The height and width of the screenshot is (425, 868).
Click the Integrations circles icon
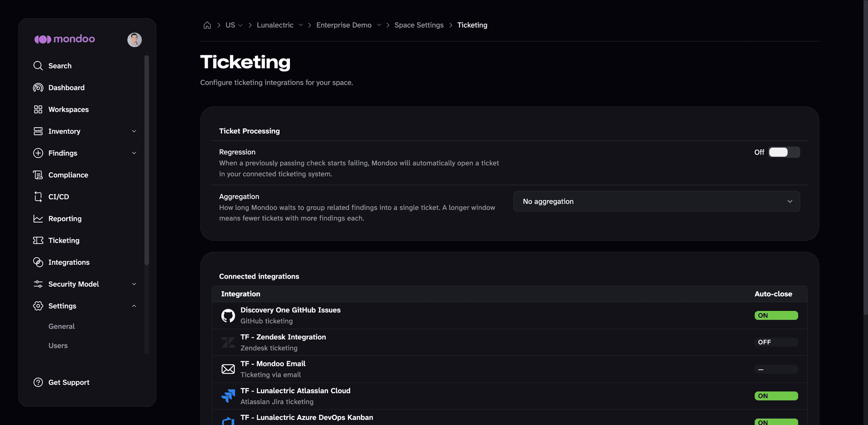(38, 262)
